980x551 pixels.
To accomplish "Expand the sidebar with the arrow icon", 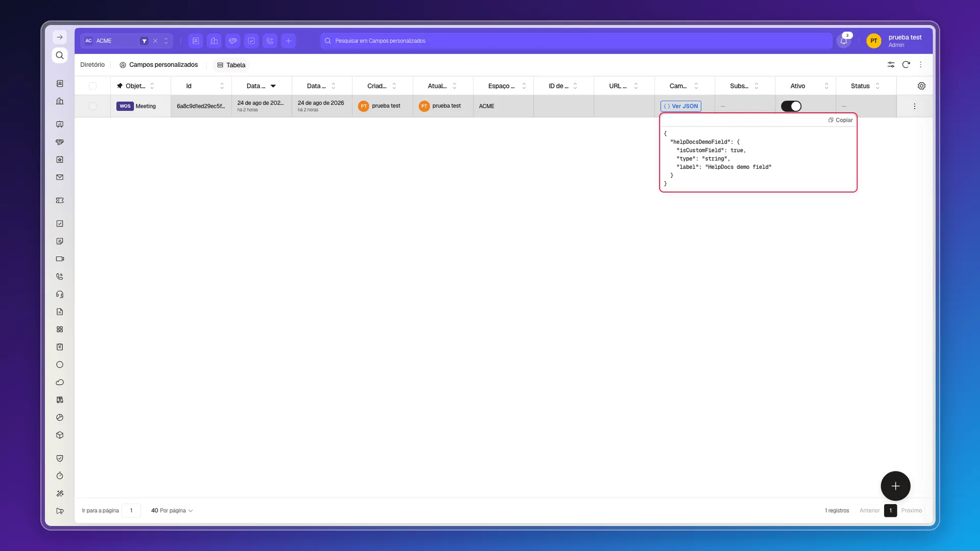I will click(x=60, y=37).
